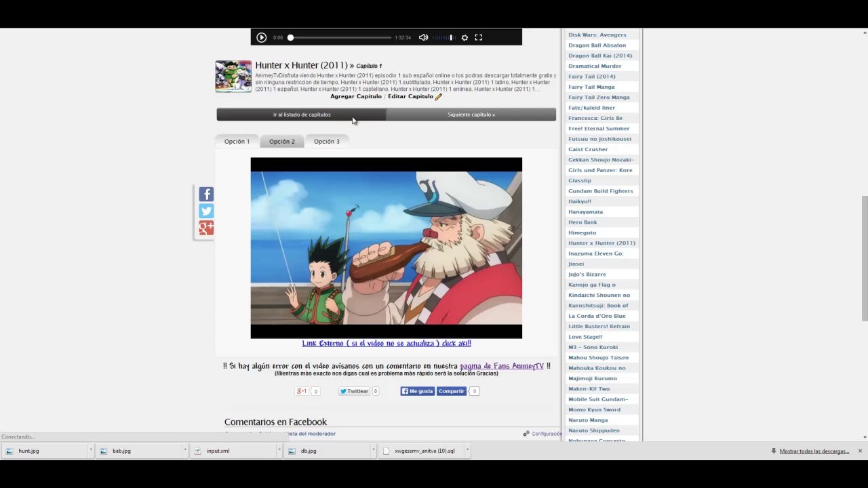
Task: Open Gundam Build Fighters entry
Action: (601, 191)
